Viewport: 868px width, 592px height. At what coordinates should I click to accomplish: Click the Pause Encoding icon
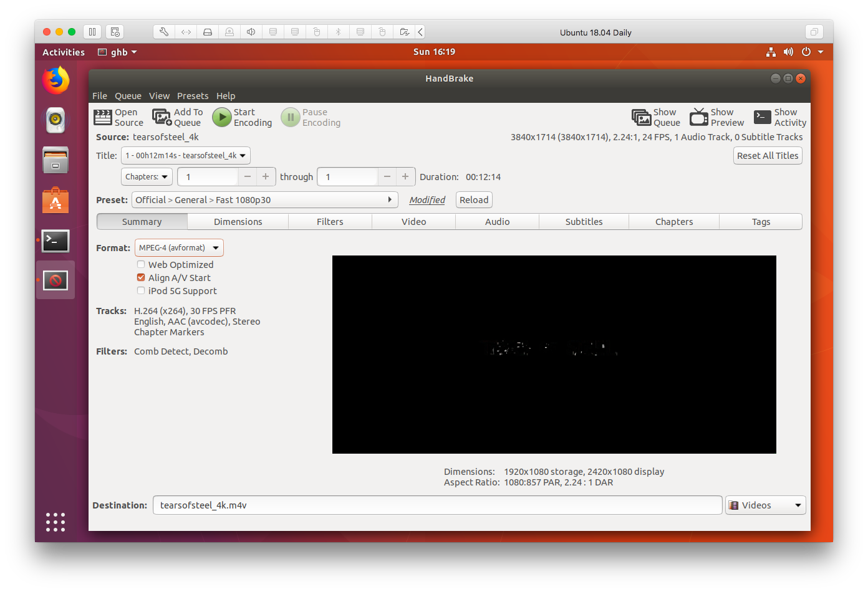click(x=291, y=117)
